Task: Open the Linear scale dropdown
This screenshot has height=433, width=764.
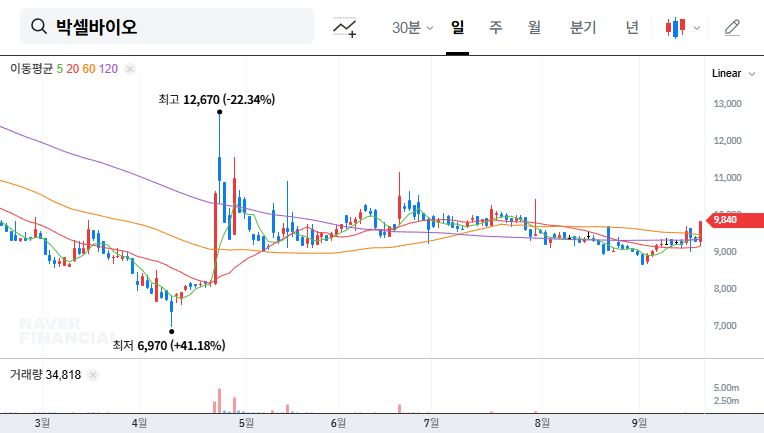Action: point(733,74)
